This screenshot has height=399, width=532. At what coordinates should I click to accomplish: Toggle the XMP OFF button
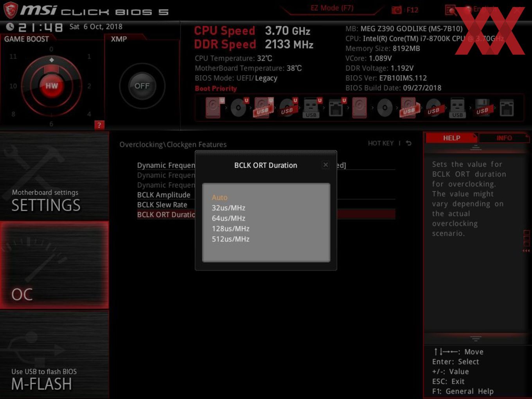coord(142,86)
